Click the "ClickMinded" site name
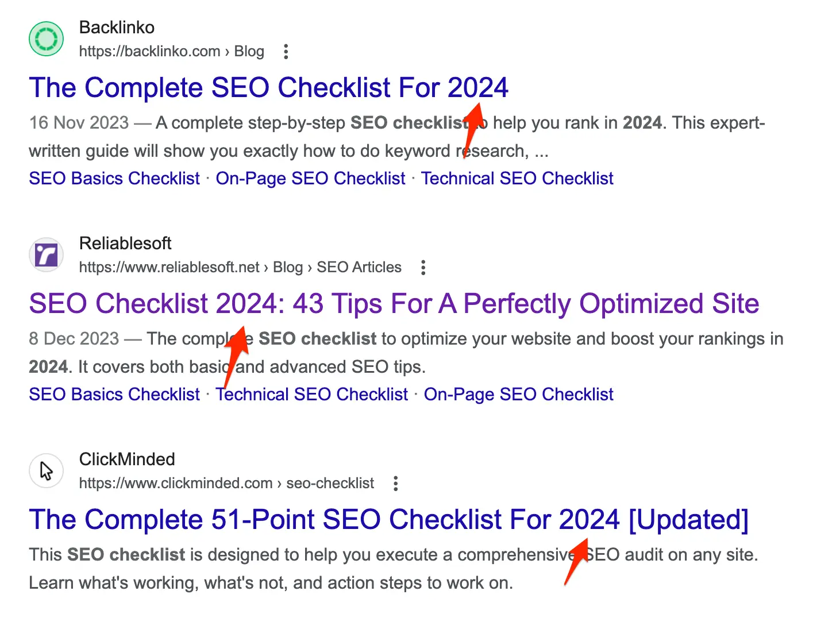The height and width of the screenshot is (618, 840). pyautogui.click(x=127, y=459)
